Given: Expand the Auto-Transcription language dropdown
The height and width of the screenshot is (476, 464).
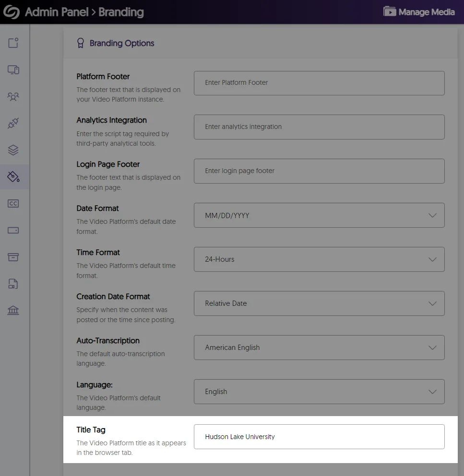Looking at the screenshot, I should coord(319,348).
